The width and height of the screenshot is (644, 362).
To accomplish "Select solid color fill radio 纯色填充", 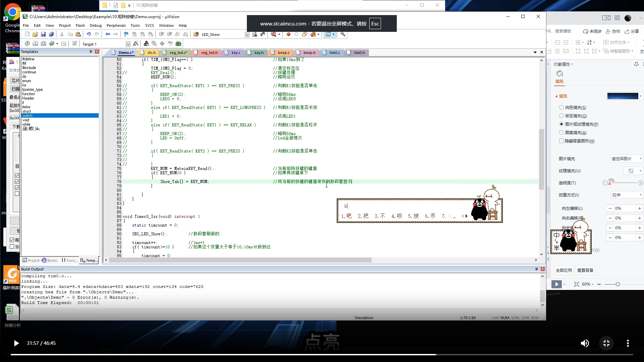I will [x=561, y=107].
